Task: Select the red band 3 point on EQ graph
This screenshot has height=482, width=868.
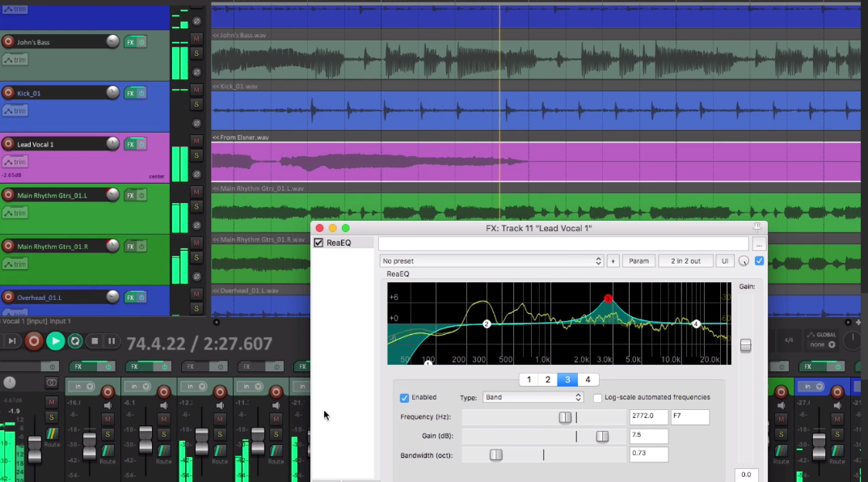Action: click(x=608, y=298)
